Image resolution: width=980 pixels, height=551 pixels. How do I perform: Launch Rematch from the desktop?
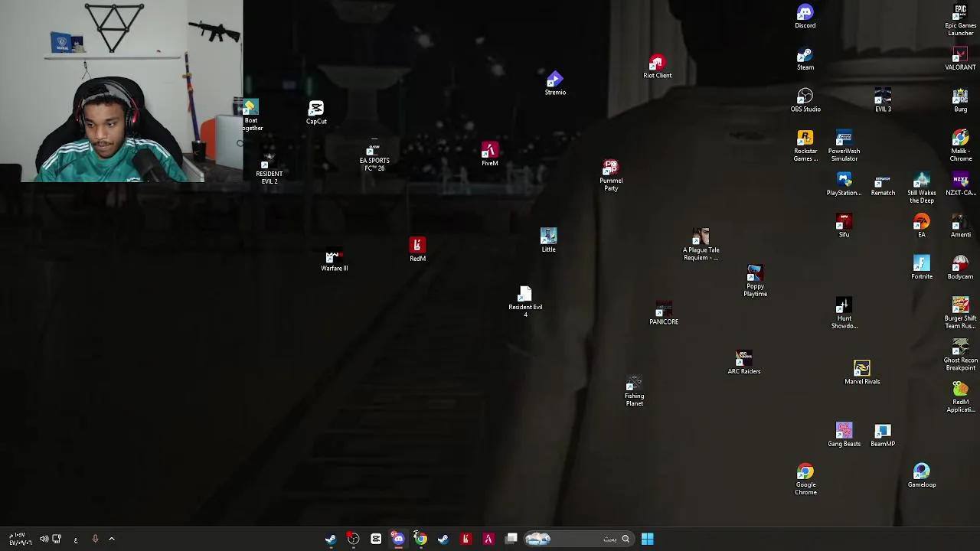point(883,184)
